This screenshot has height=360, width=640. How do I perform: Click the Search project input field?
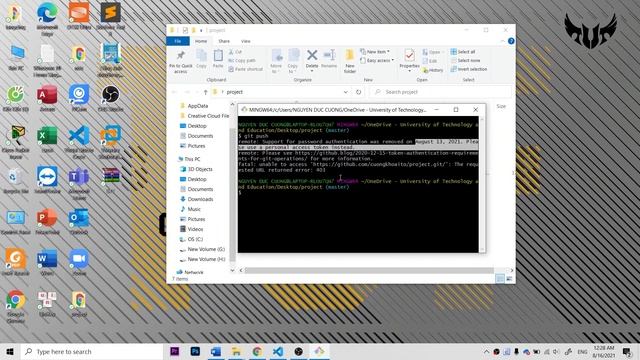point(440,92)
